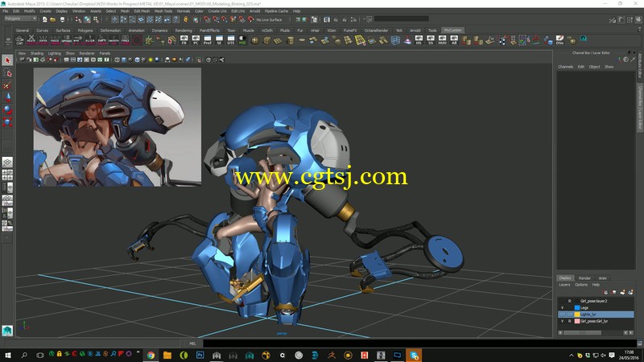Toggle visibility V of Girl_pose:Girl_lyr layer
Viewport: 644px width, 362px height.
[562, 321]
